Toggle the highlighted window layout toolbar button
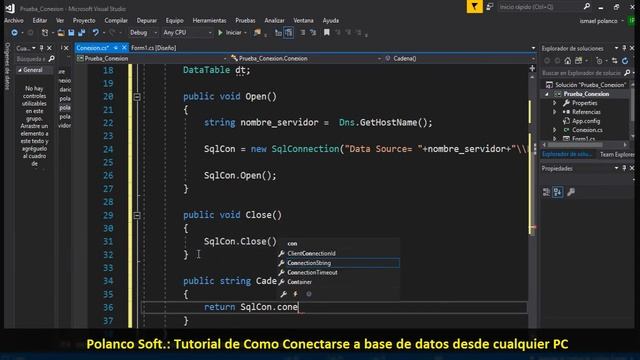640x360 pixels. (289, 33)
